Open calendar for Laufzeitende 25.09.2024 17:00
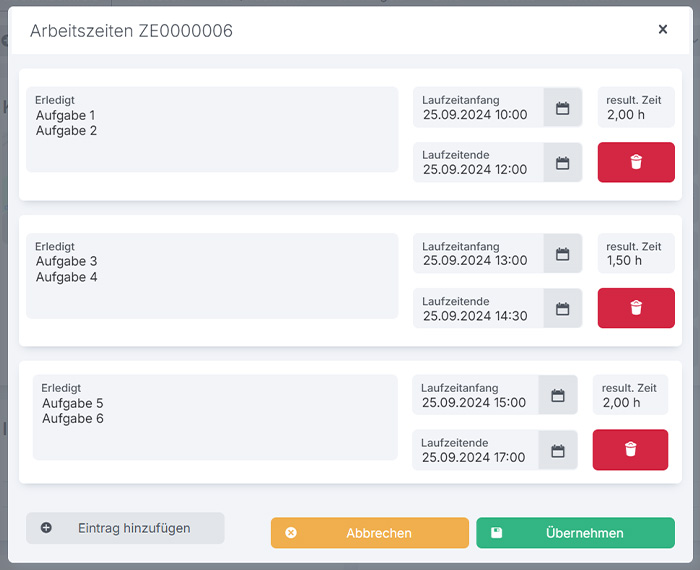 coord(558,450)
